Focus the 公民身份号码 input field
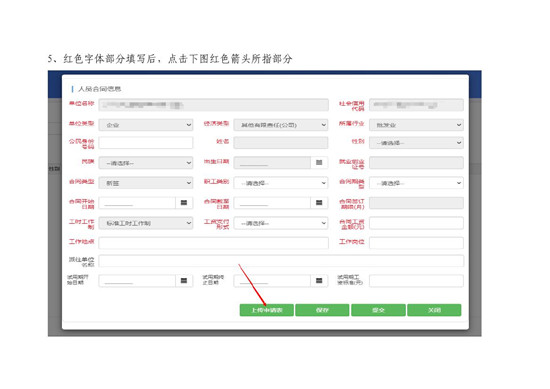Viewport: 550px width, 389px height. coord(146,143)
